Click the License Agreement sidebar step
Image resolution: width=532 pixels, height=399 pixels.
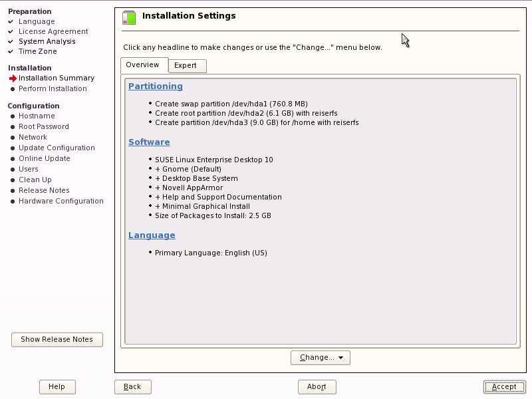[x=53, y=31]
